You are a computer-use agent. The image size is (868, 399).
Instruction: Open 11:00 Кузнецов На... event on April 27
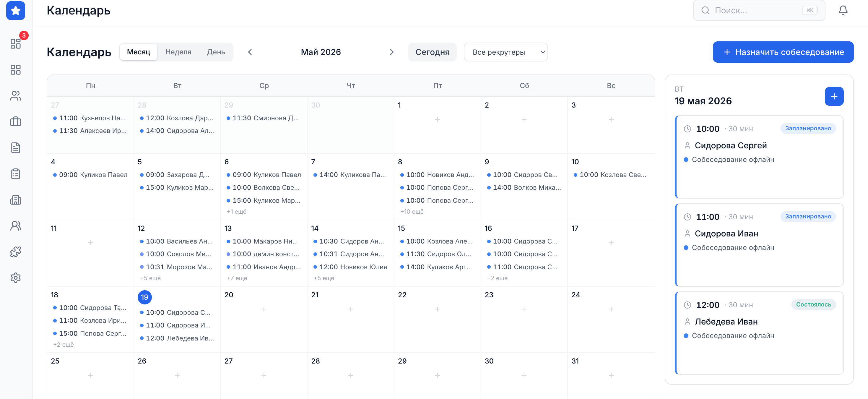pos(90,118)
